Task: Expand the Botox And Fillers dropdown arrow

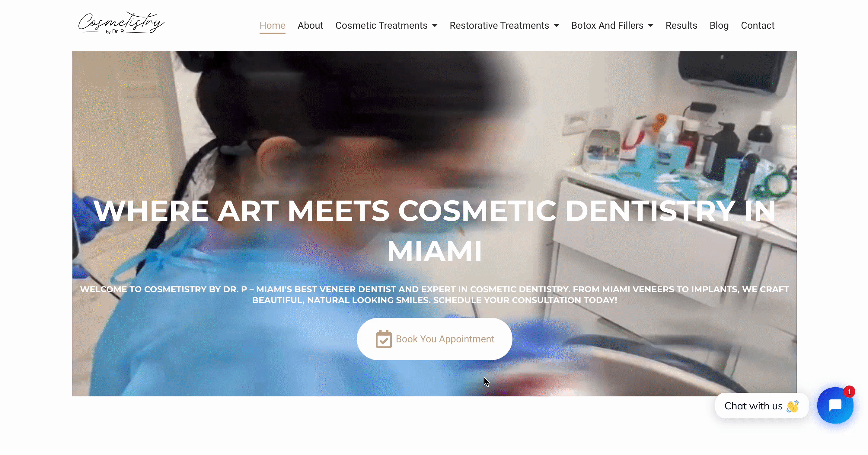Action: [651, 25]
